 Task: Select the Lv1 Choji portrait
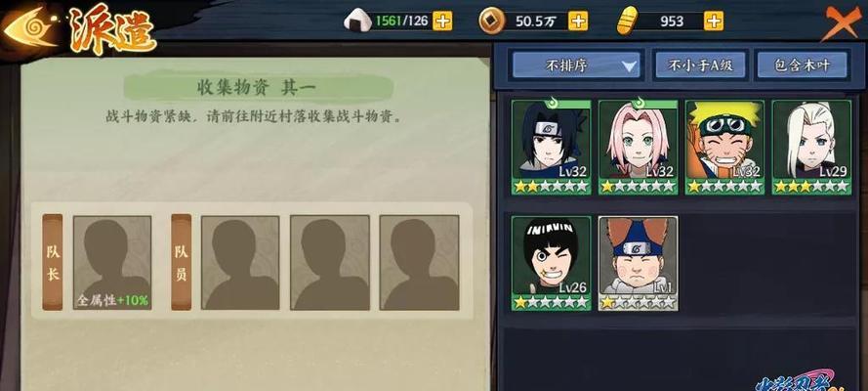pos(638,263)
